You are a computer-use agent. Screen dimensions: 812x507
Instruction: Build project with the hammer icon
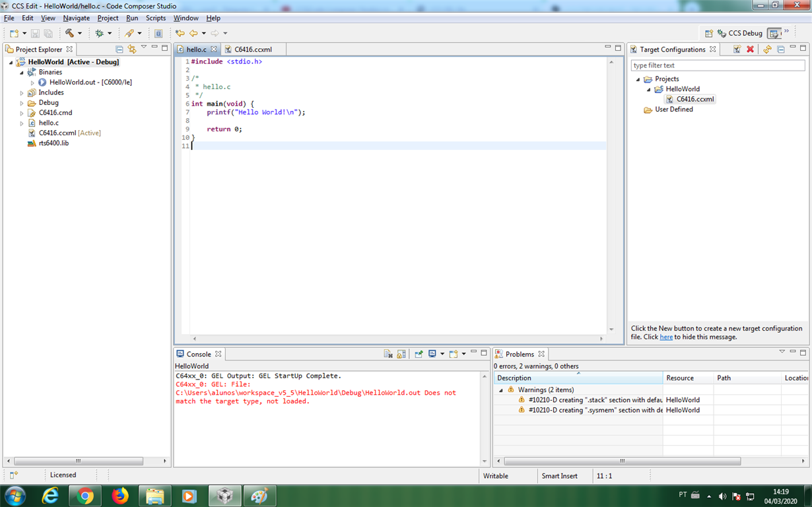pyautogui.click(x=69, y=33)
